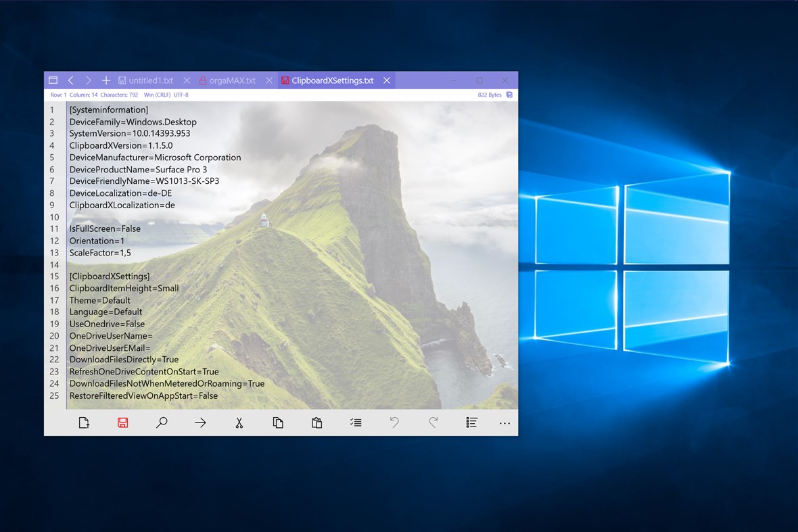Redo the last edit with the redo arrow
Screen dimensions: 798x532
pos(433,422)
